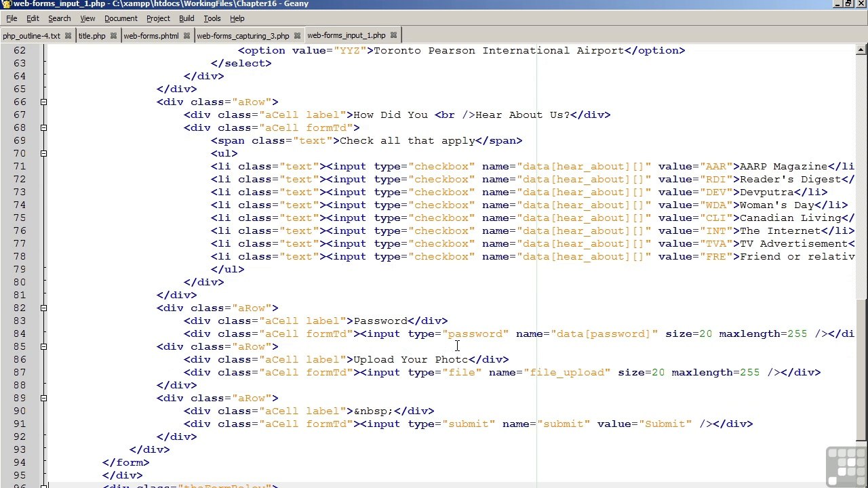The height and width of the screenshot is (488, 868).
Task: Click the 'Password' label text on line 83
Action: tap(380, 321)
